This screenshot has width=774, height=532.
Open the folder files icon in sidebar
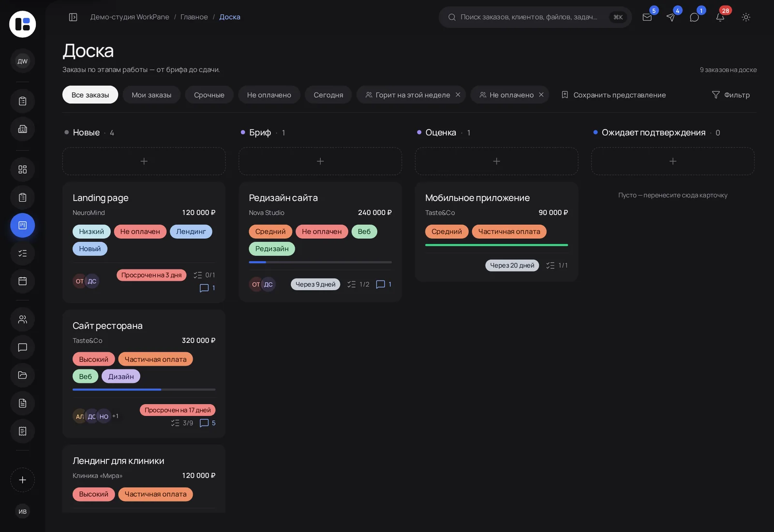22,375
